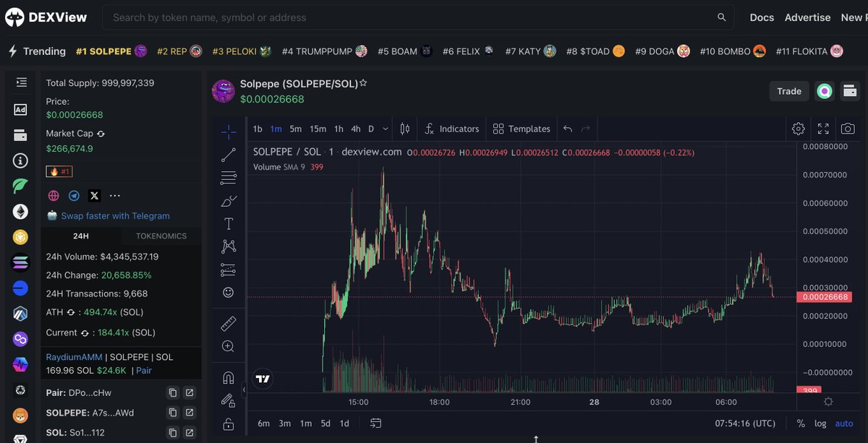
Task: Activate the zoom in tool
Action: click(229, 346)
